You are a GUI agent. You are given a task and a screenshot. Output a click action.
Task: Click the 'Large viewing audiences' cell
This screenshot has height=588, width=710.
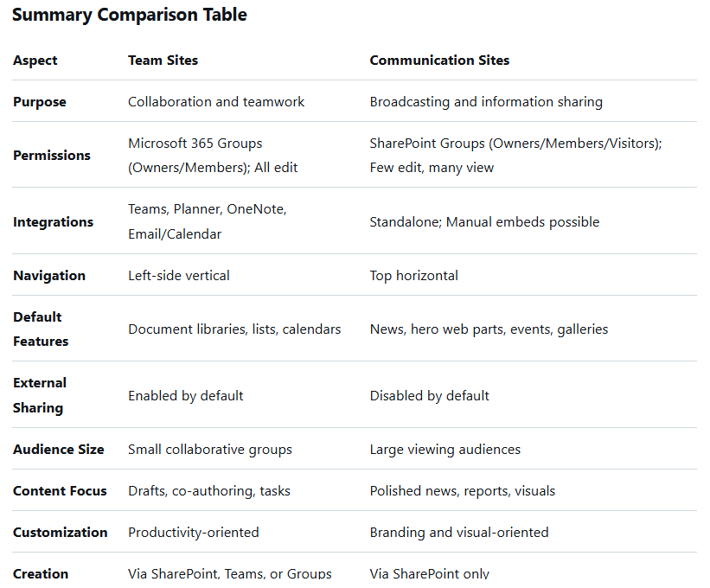pos(445,450)
